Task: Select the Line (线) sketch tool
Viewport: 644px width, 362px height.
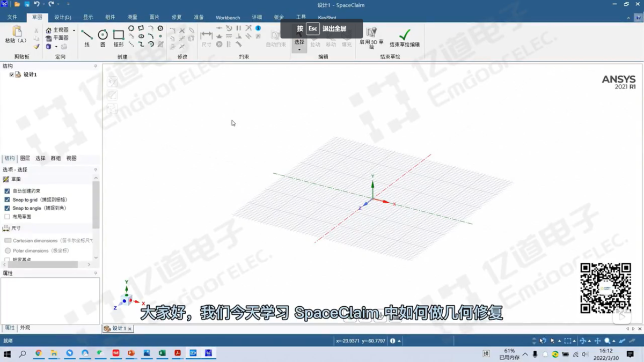Action: [87, 38]
